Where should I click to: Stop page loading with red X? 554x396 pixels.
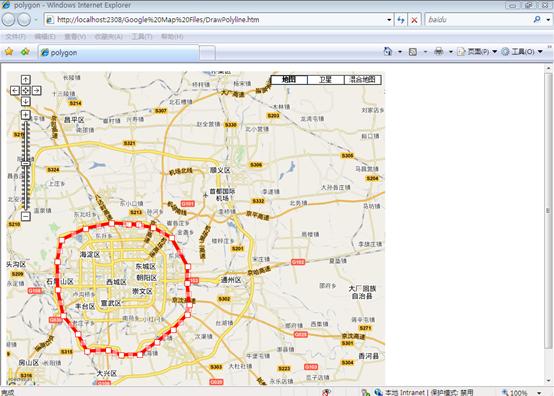414,20
